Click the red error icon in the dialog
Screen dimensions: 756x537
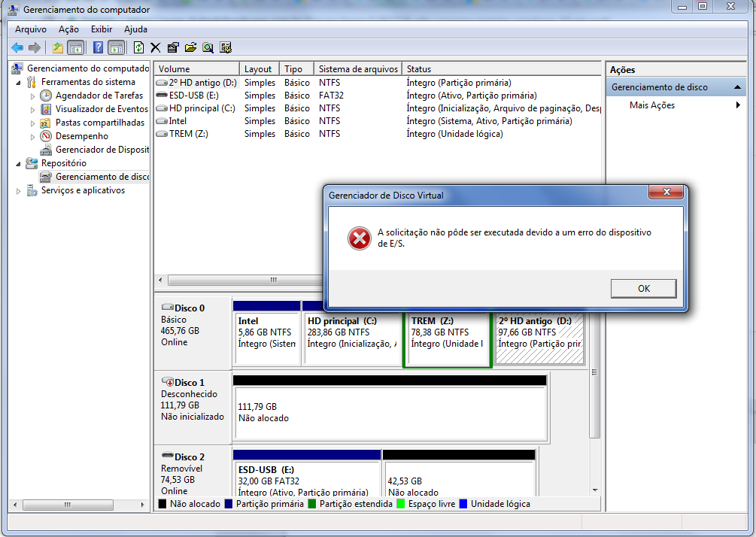coord(360,238)
